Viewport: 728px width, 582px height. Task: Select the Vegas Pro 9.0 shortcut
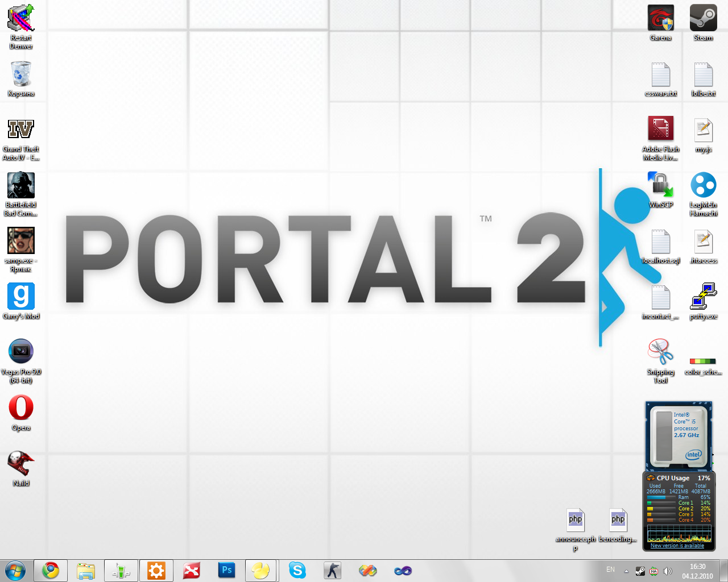(x=21, y=361)
